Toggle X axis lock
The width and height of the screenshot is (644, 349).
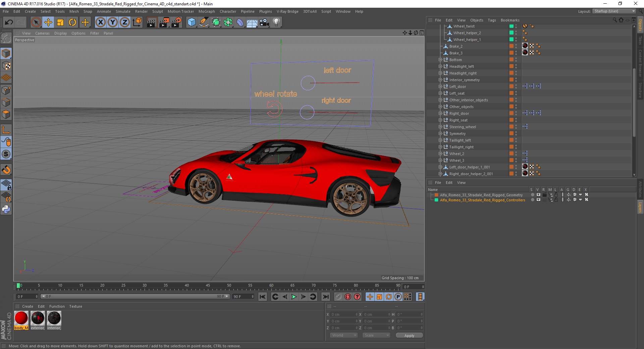[100, 22]
